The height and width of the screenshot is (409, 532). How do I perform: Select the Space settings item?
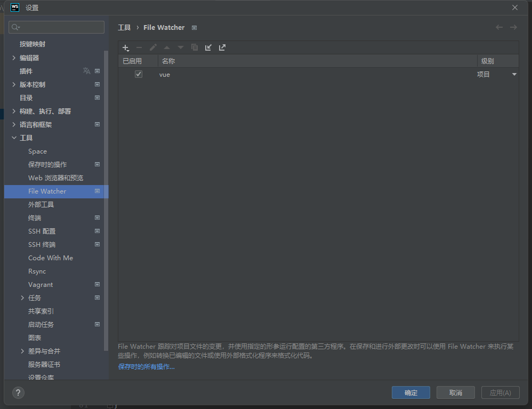click(38, 151)
